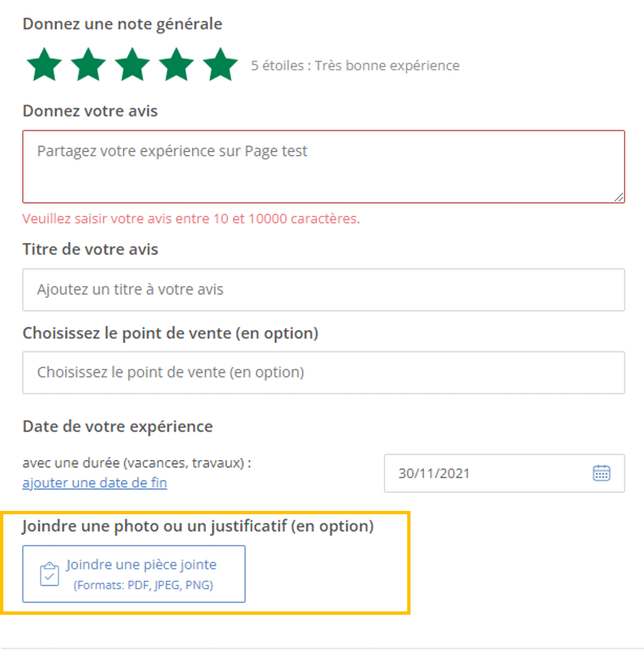Image resolution: width=644 pixels, height=651 pixels.
Task: Select the second star rating
Action: pos(89,64)
